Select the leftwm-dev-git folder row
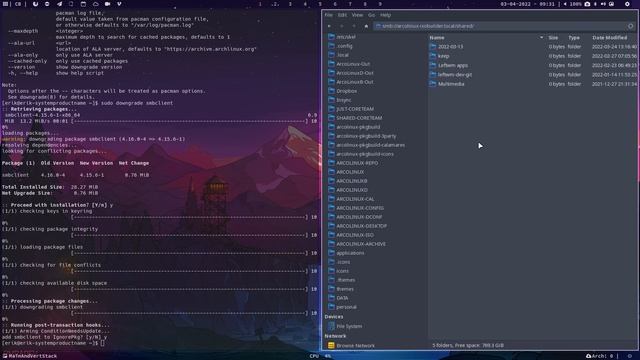 point(533,75)
